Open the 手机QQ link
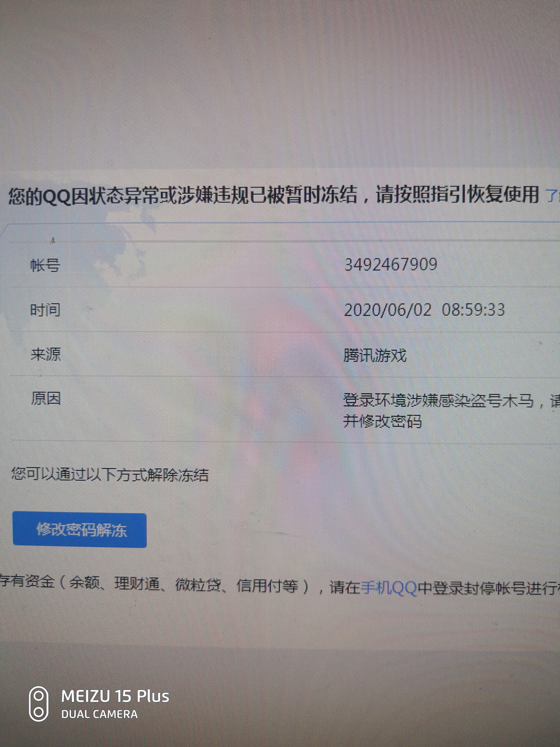 pos(389,588)
